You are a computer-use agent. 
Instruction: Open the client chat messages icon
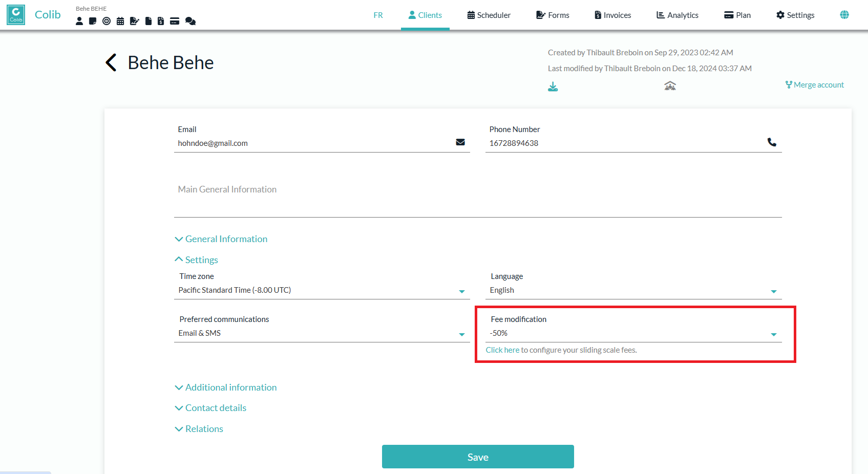click(x=190, y=21)
